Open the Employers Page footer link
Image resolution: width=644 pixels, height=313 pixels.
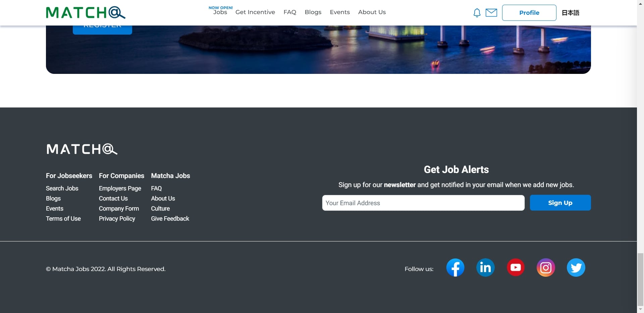120,188
